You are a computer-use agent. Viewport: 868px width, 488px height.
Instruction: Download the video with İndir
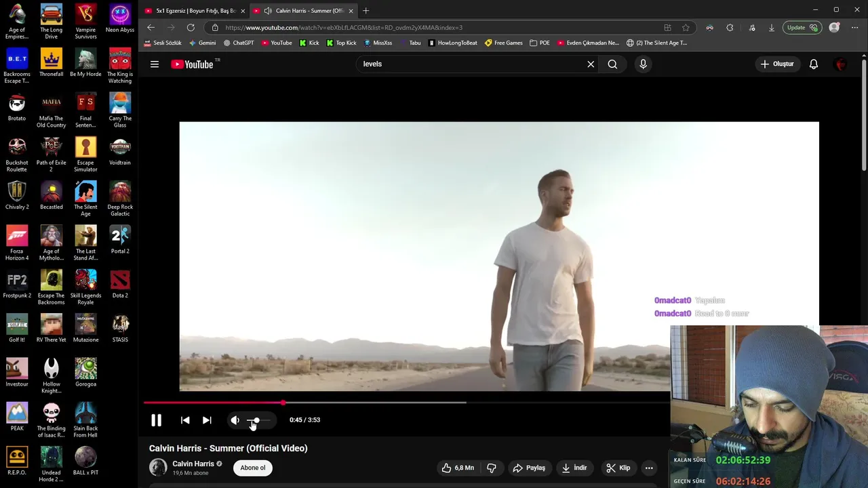574,468
